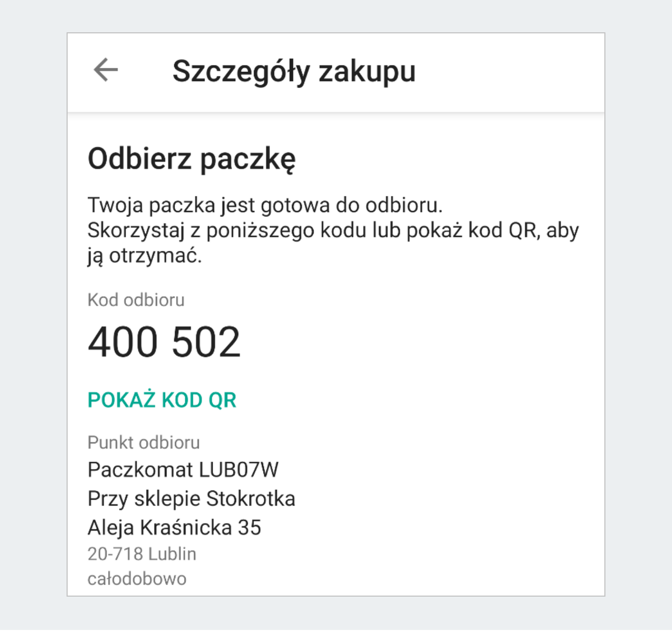Click the app header bar area
Image resolution: width=672 pixels, height=631 pixels.
(x=336, y=71)
